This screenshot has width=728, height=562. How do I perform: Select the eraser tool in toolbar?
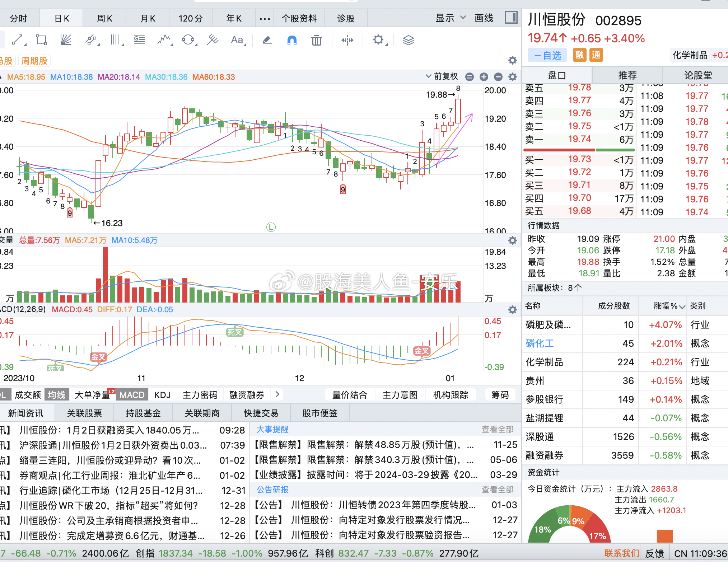pyautogui.click(x=267, y=40)
